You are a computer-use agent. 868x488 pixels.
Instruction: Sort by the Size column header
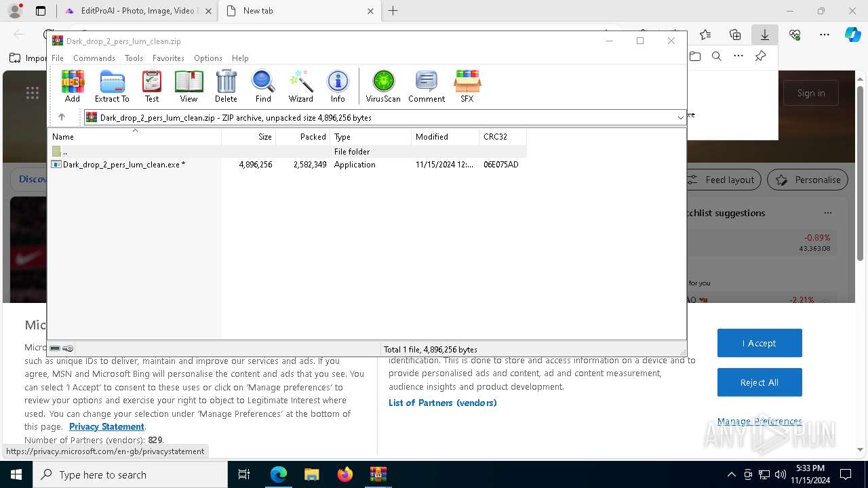tap(249, 136)
